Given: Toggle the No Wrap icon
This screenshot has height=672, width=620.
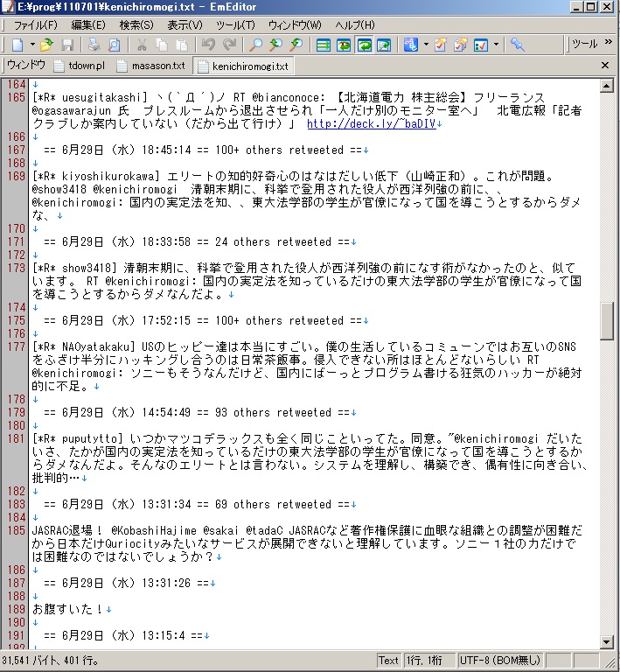Looking at the screenshot, I should 323,45.
